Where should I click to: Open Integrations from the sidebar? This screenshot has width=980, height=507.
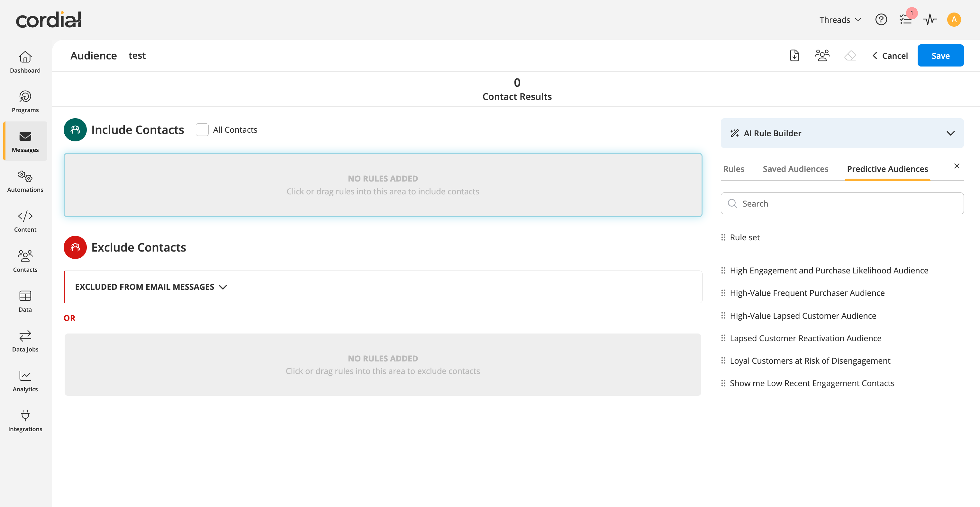(25, 421)
